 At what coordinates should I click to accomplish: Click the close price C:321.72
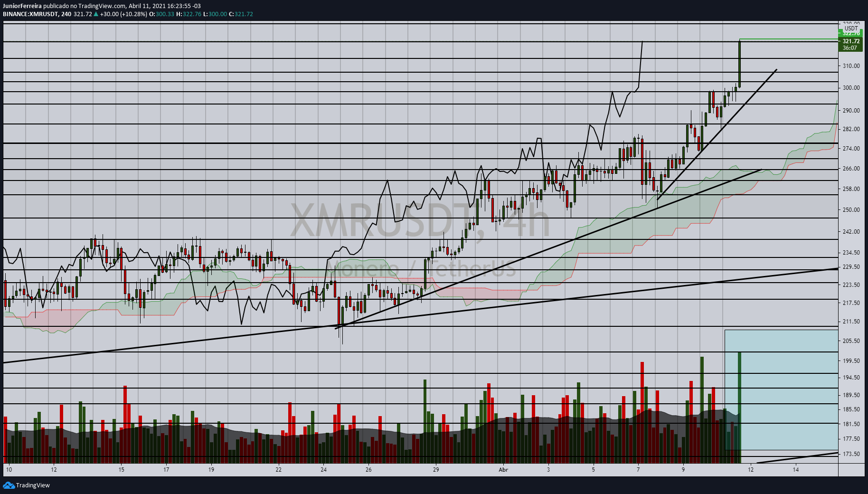pos(241,14)
